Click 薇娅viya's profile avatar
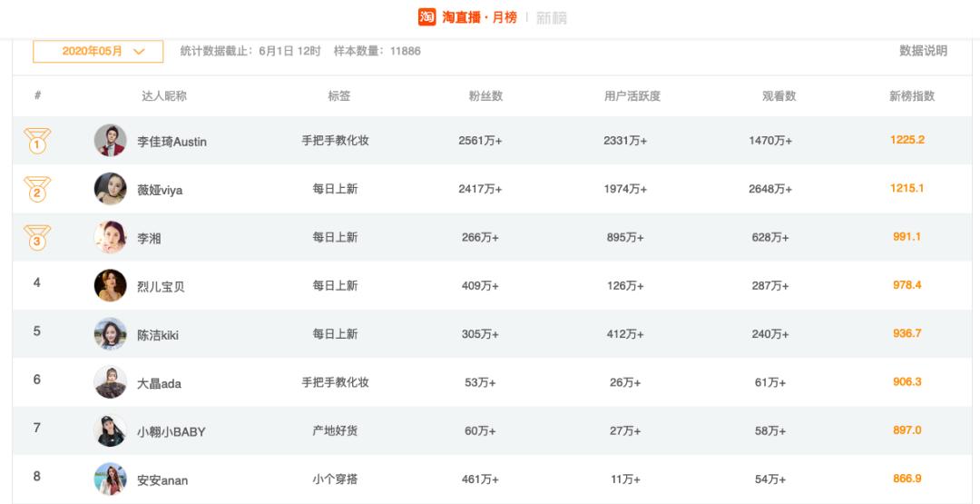 (x=111, y=189)
